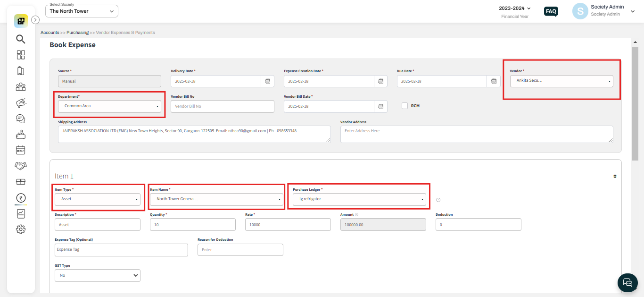
Task: Open calendar picker for Delivery Date
Action: click(267, 81)
